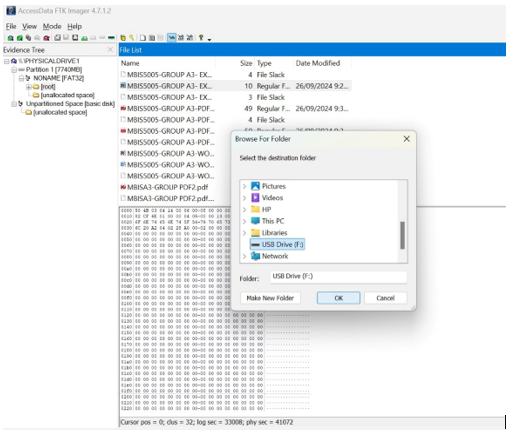Select the EX File Slack row sized 3
This screenshot has width=507, height=430.
[x=235, y=97]
